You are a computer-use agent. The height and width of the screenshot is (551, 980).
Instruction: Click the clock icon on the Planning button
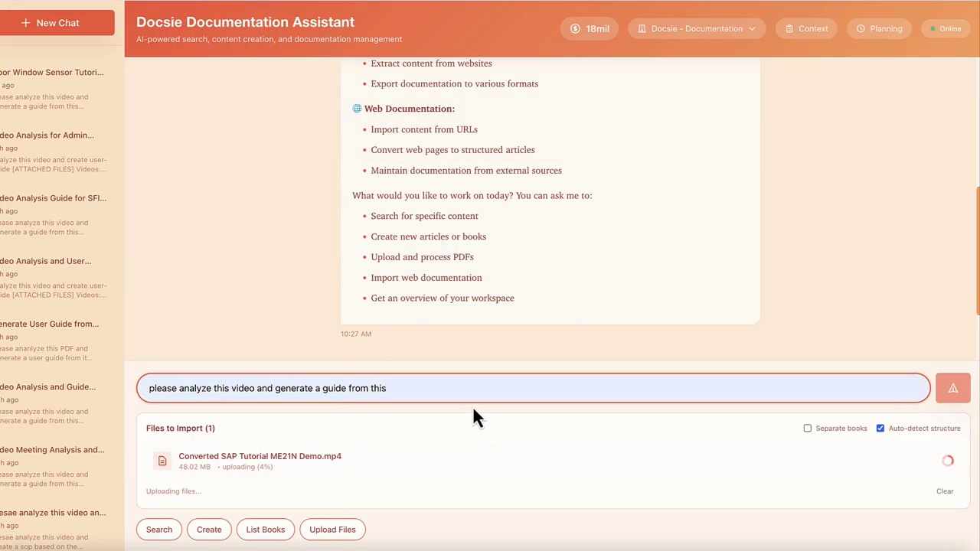[862, 28]
